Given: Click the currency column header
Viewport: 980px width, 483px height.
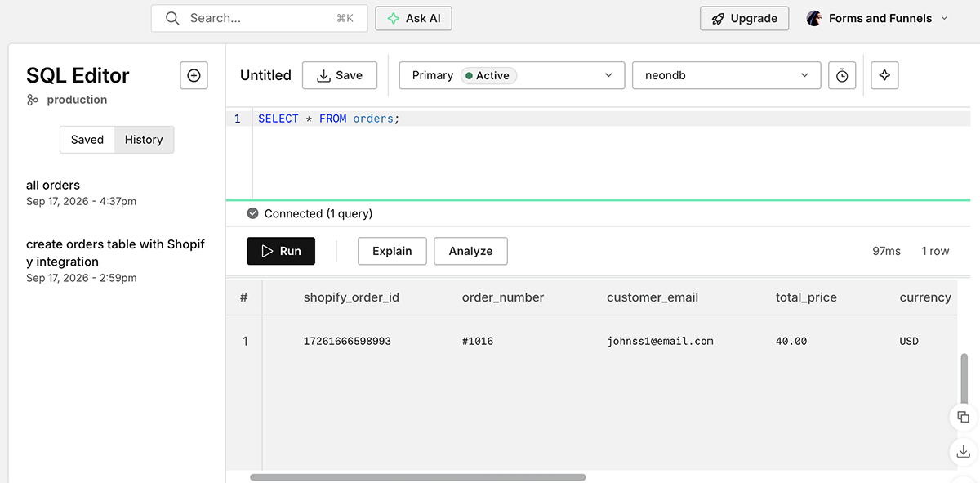Looking at the screenshot, I should point(925,297).
